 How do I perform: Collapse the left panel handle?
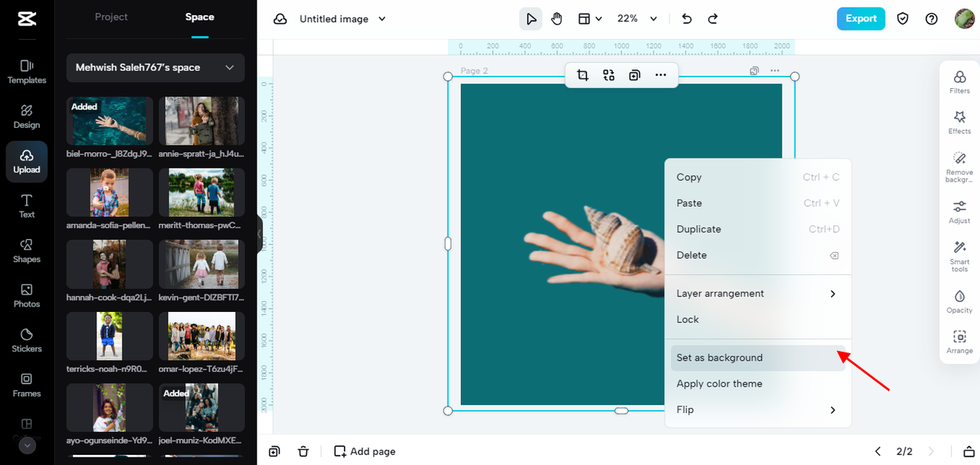(260, 234)
